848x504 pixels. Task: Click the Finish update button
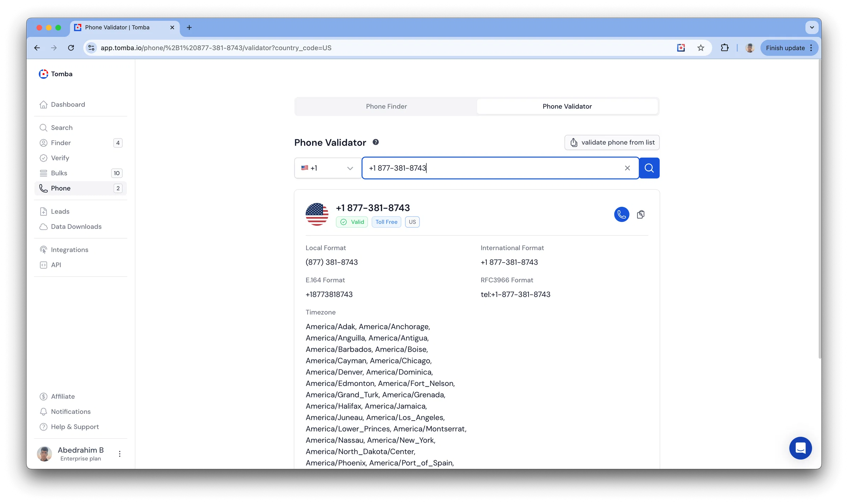(x=789, y=48)
